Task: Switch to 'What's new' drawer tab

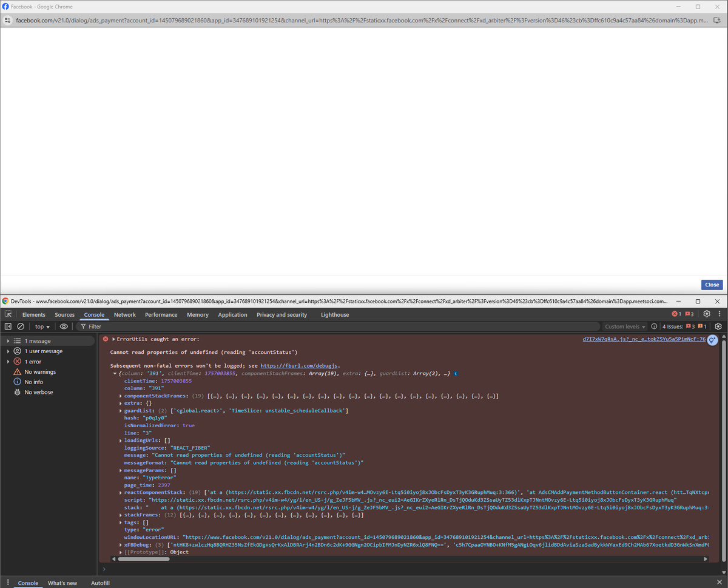Action: (62, 583)
